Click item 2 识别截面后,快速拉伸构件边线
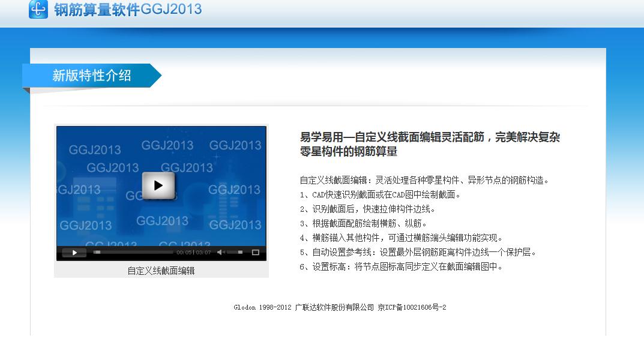The height and width of the screenshot is (357, 644). (367, 209)
